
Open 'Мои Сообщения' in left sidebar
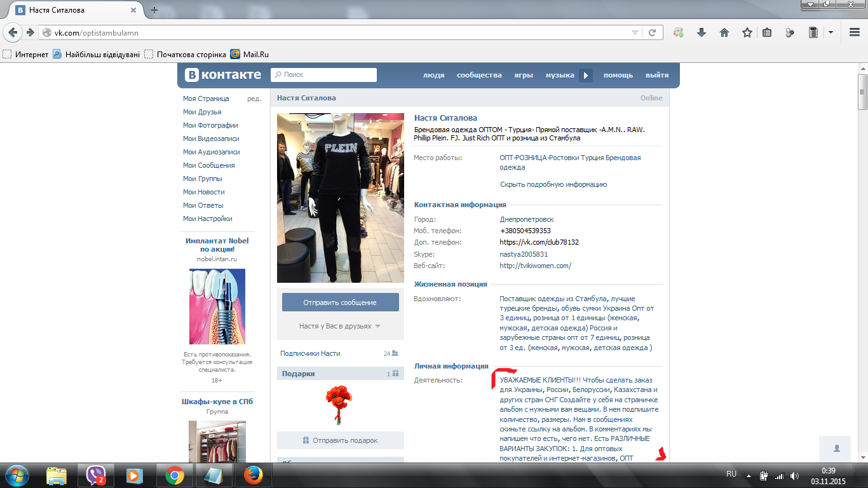pos(209,165)
